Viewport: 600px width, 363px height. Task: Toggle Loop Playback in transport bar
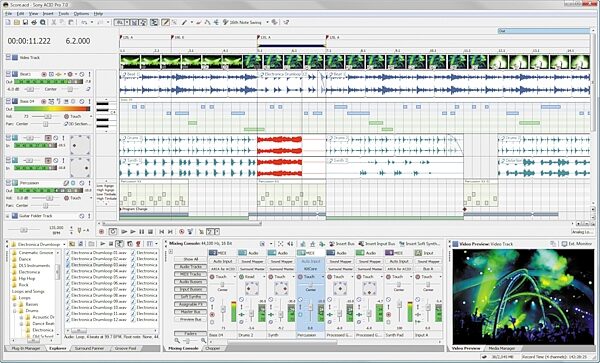coord(113,231)
